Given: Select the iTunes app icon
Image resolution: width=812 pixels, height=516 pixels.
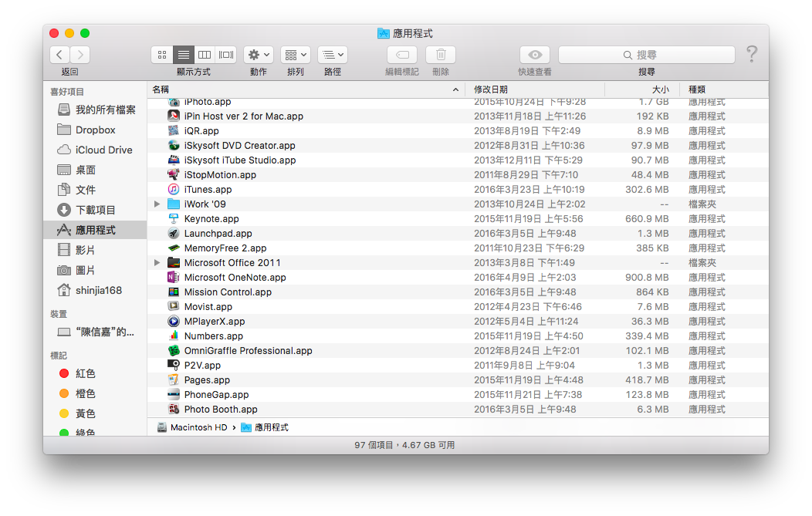Looking at the screenshot, I should [174, 190].
